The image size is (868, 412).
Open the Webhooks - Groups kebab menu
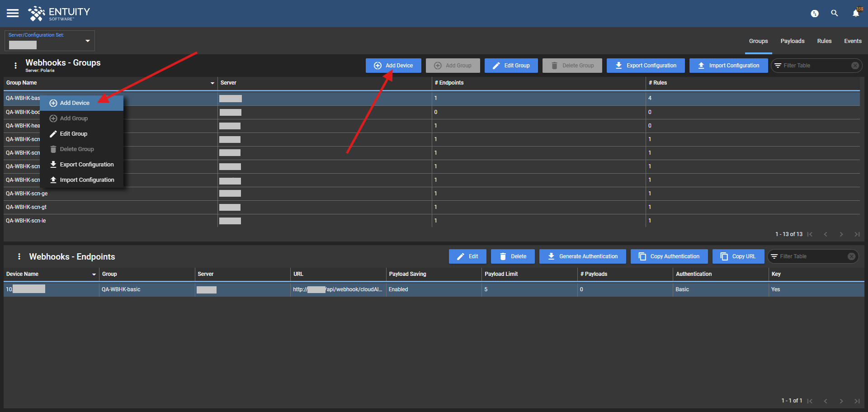pyautogui.click(x=16, y=66)
